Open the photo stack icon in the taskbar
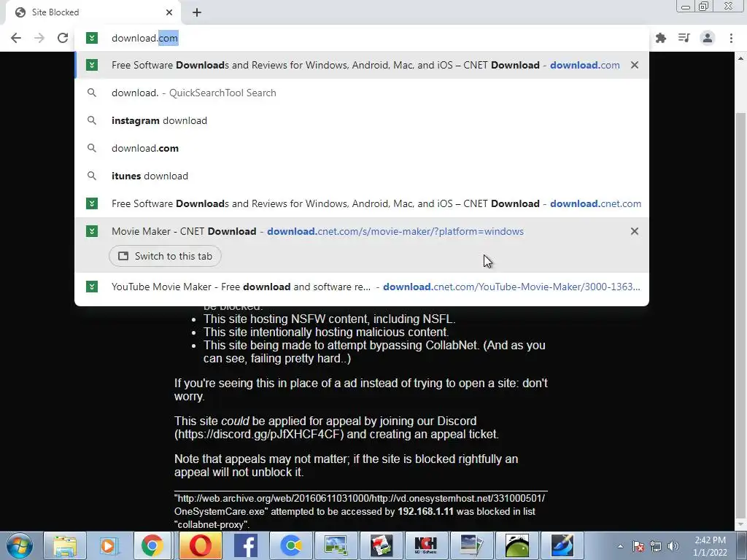This screenshot has width=747, height=560. tap(471, 545)
